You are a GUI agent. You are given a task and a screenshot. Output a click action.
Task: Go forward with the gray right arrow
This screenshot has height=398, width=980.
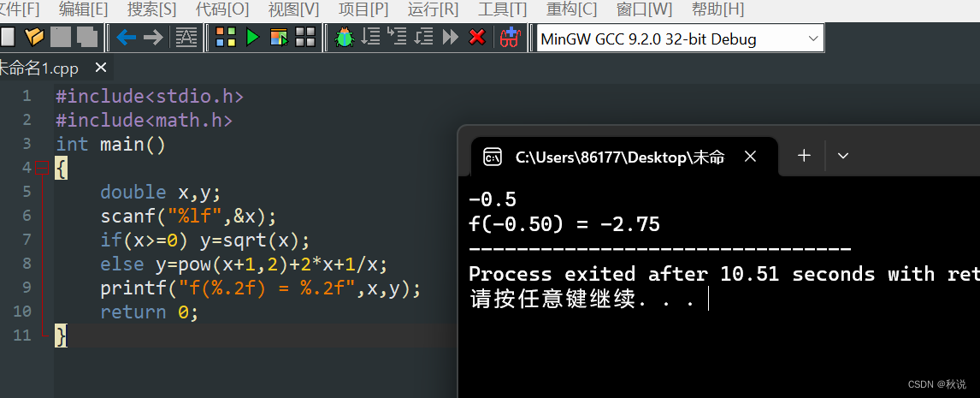click(x=153, y=38)
